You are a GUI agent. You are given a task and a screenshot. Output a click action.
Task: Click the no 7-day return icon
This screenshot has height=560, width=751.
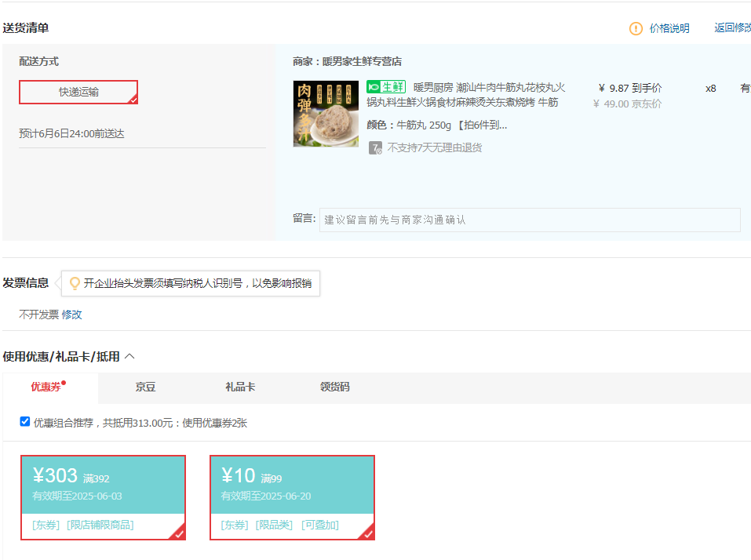(x=375, y=148)
